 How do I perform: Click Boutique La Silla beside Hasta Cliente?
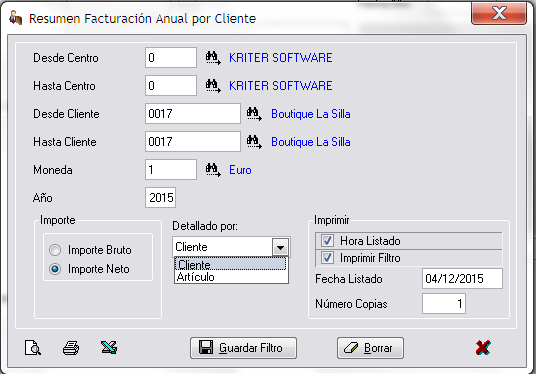pos(311,142)
